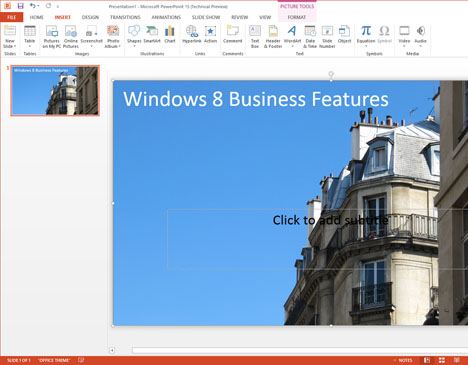Viewport: 468px width, 365px height.
Task: Insert a new slide using New Slide icon
Action: point(10,31)
